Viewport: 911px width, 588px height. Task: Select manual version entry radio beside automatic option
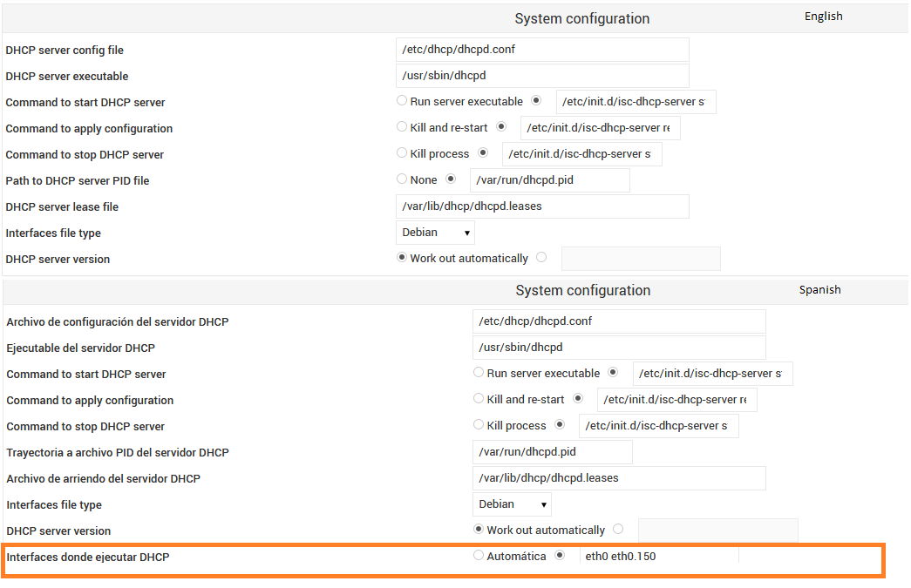click(540, 257)
